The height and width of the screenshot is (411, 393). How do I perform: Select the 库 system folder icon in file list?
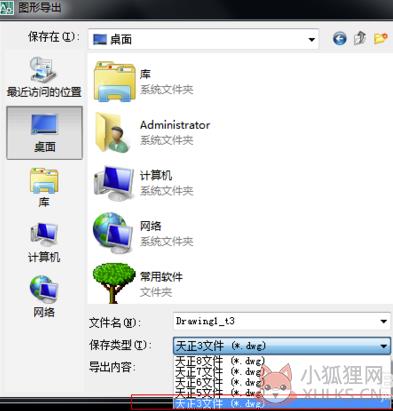pos(114,81)
